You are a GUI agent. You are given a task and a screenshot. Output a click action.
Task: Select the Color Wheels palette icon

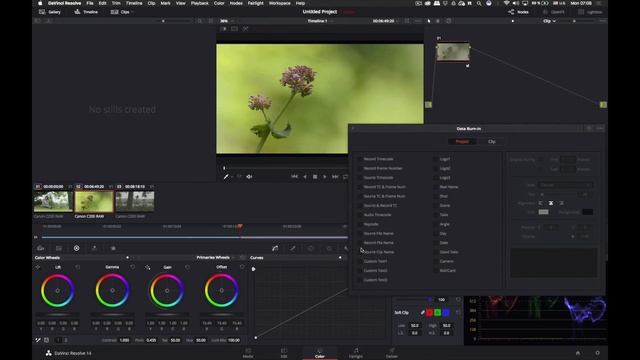(76, 248)
